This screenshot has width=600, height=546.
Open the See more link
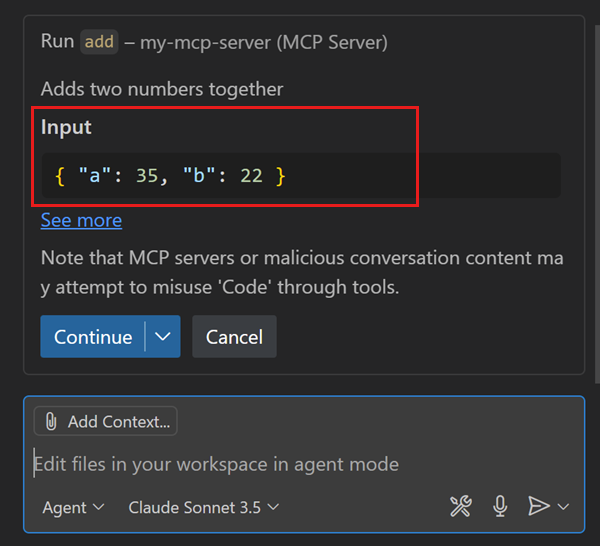pos(81,220)
